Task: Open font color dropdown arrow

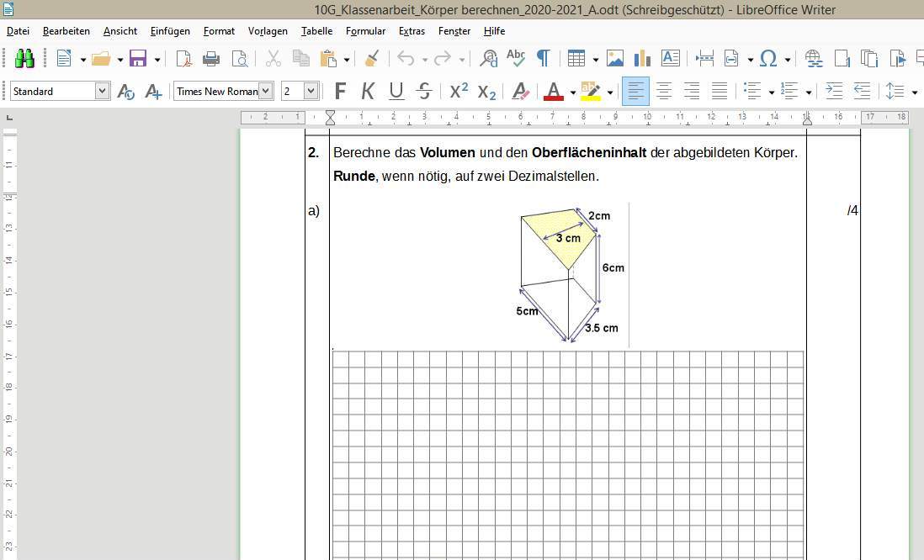Action: pos(573,92)
